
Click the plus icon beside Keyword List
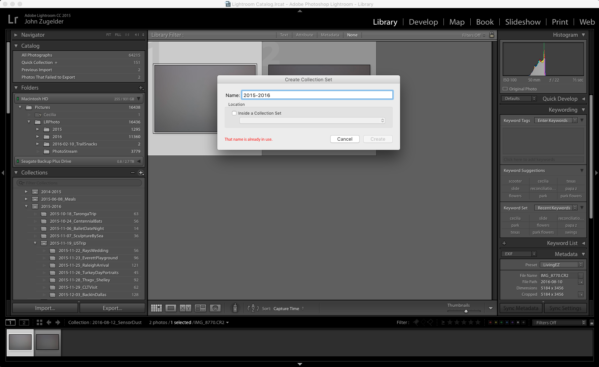pyautogui.click(x=504, y=243)
